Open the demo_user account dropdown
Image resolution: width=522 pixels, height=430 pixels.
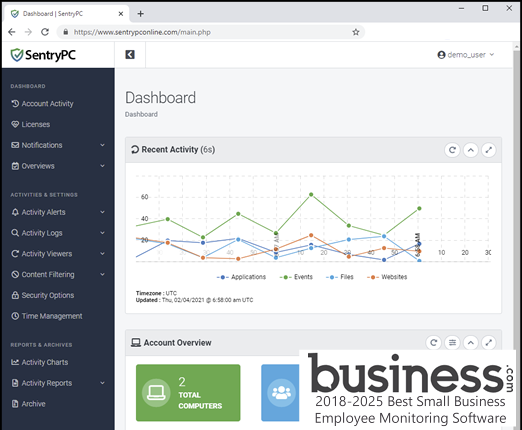point(466,55)
